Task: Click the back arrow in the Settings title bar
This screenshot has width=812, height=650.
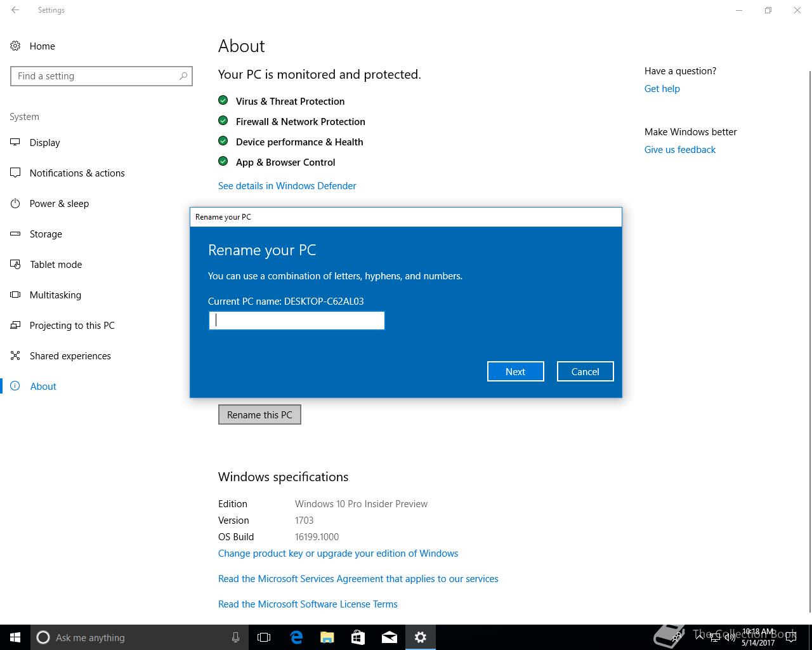Action: coord(15,10)
